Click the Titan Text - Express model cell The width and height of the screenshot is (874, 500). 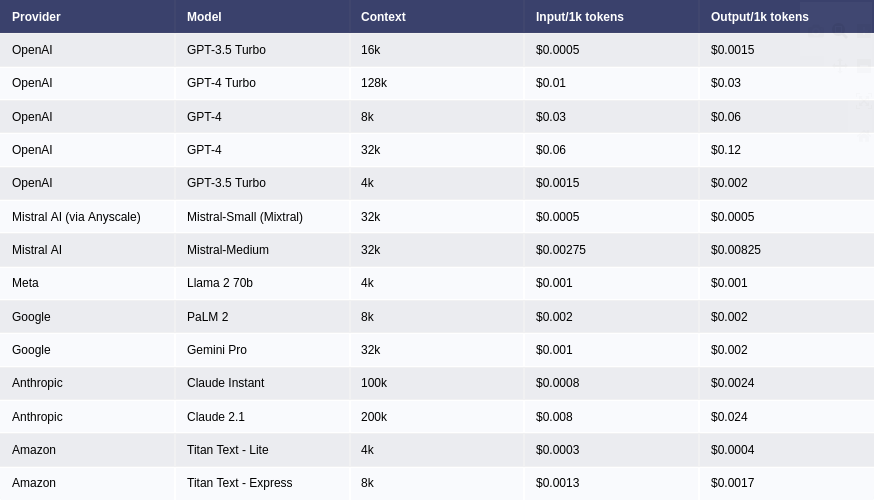(240, 483)
